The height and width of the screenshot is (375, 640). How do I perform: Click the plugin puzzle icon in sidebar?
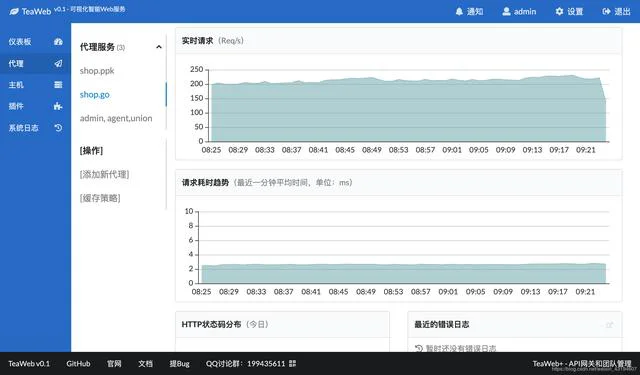coord(58,107)
